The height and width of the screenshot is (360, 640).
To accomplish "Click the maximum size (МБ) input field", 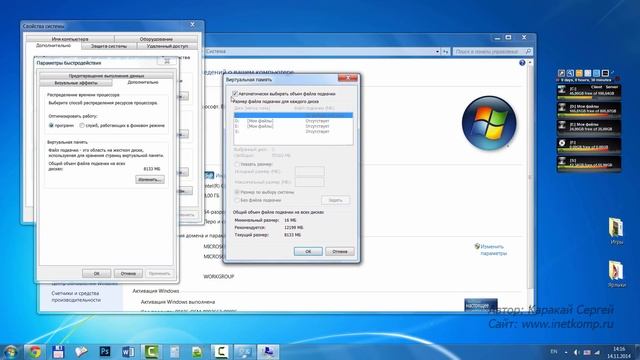I will [x=309, y=182].
